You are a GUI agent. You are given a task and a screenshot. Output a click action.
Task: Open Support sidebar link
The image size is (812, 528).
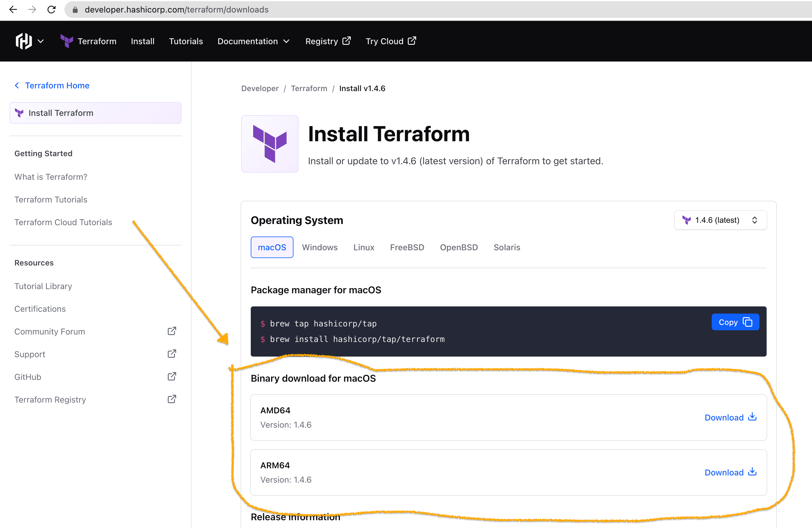pyautogui.click(x=30, y=354)
